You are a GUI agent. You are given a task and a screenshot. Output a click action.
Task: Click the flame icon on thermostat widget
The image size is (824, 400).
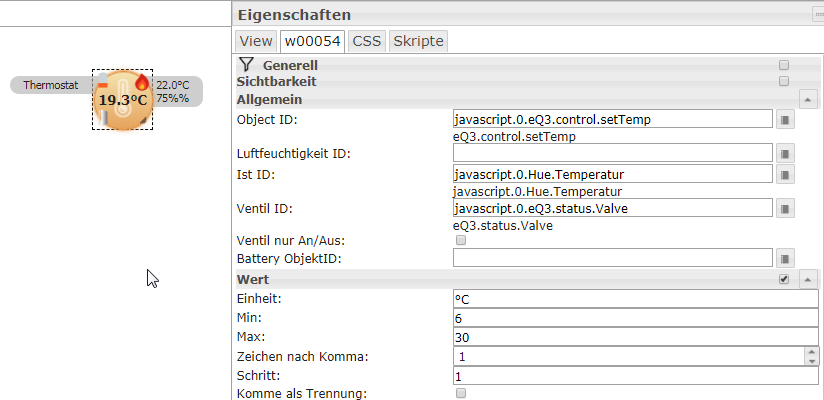tap(141, 83)
